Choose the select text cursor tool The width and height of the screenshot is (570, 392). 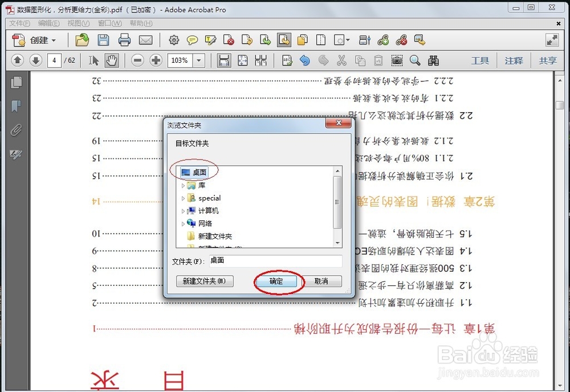pyautogui.click(x=93, y=60)
